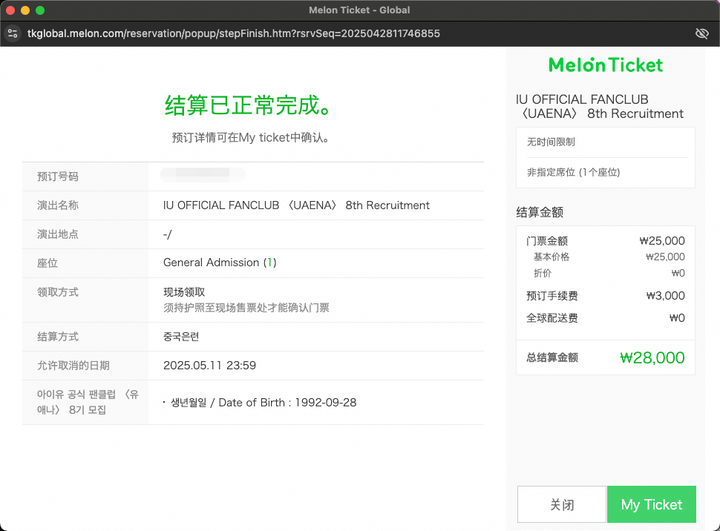Click the 演出地点 label
This screenshot has height=531, width=720.
[x=58, y=234]
